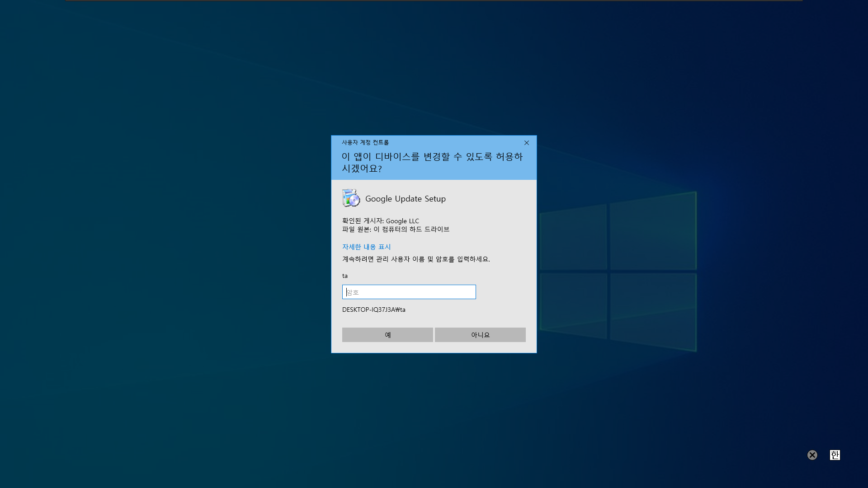Click the dark bar at top screen edge

(434, 0)
